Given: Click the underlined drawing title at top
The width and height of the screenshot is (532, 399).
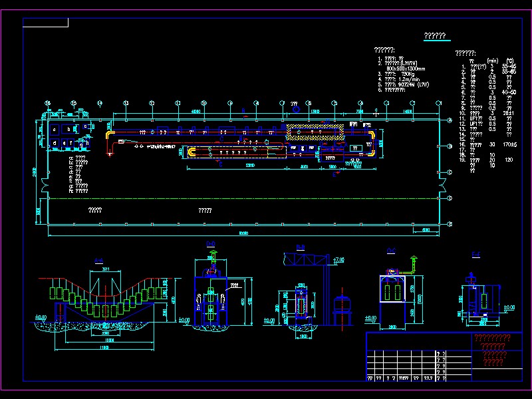Looking at the screenshot, I should (434, 37).
